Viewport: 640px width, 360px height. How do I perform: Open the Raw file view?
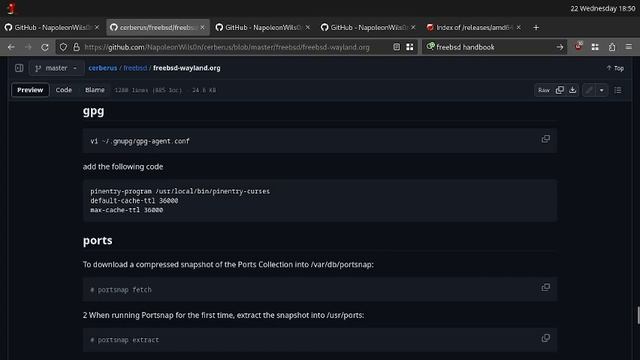(544, 90)
